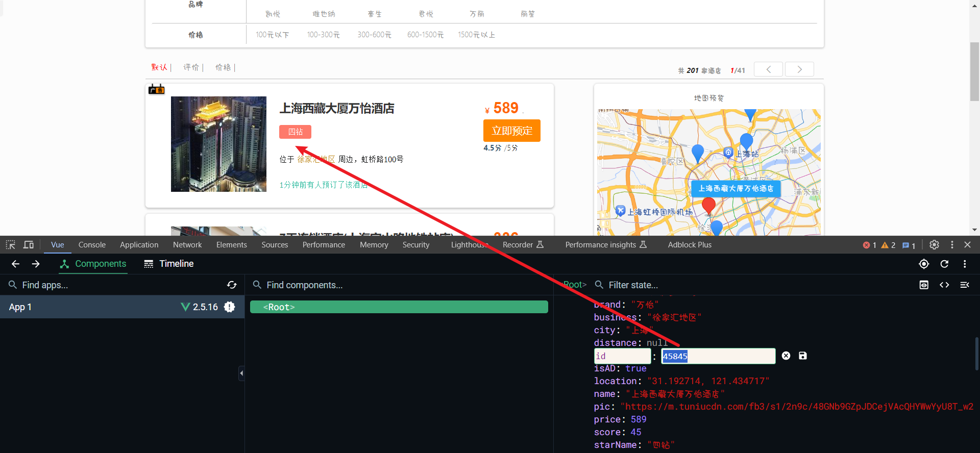Click the hotel building thumbnail image
This screenshot has width=980, height=453.
tap(218, 144)
